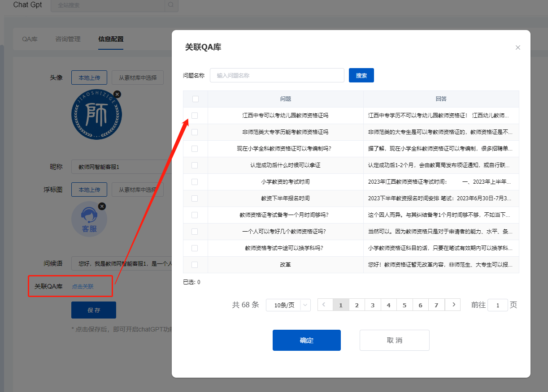
Task: Click the 客服 float icon thumbnail
Action: pos(89,220)
